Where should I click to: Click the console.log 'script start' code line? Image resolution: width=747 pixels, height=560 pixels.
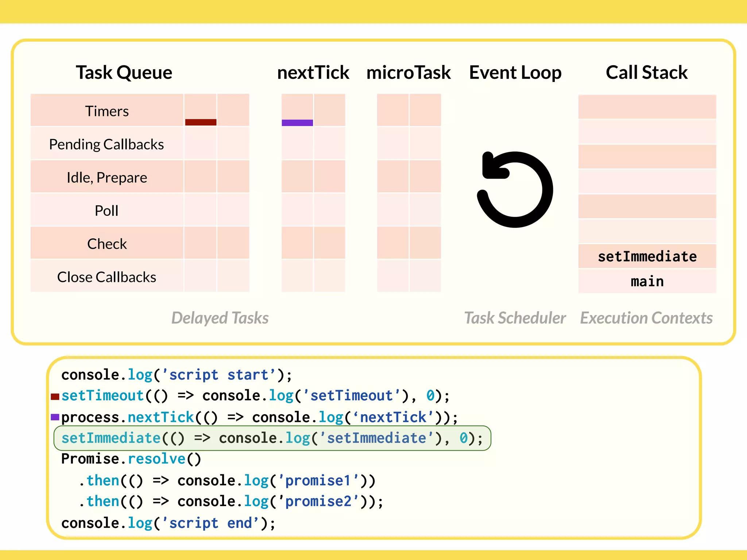coord(177,375)
